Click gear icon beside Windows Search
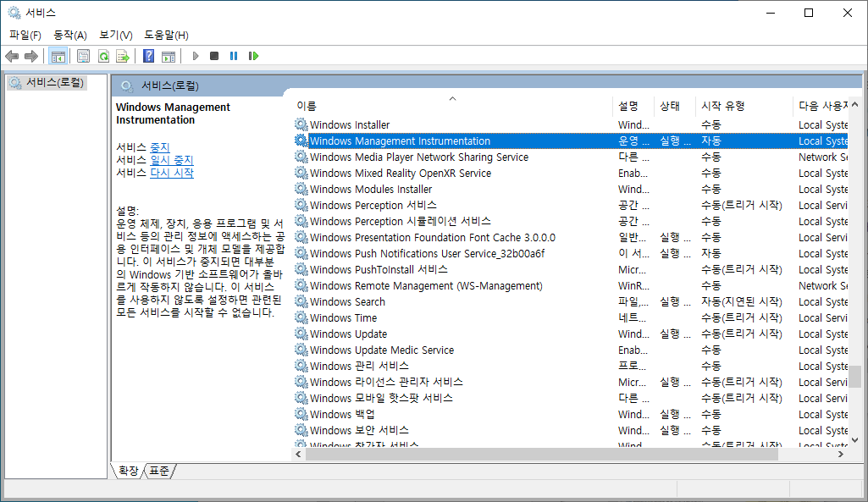This screenshot has width=868, height=502. coord(301,301)
